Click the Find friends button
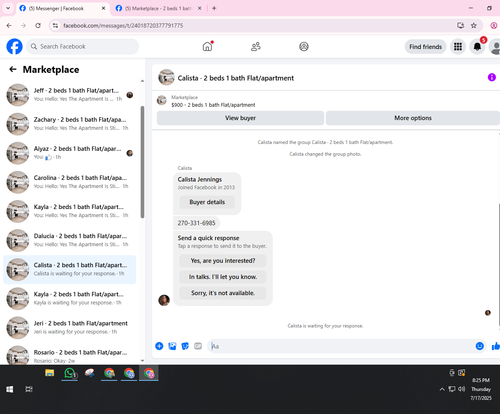 pyautogui.click(x=425, y=47)
